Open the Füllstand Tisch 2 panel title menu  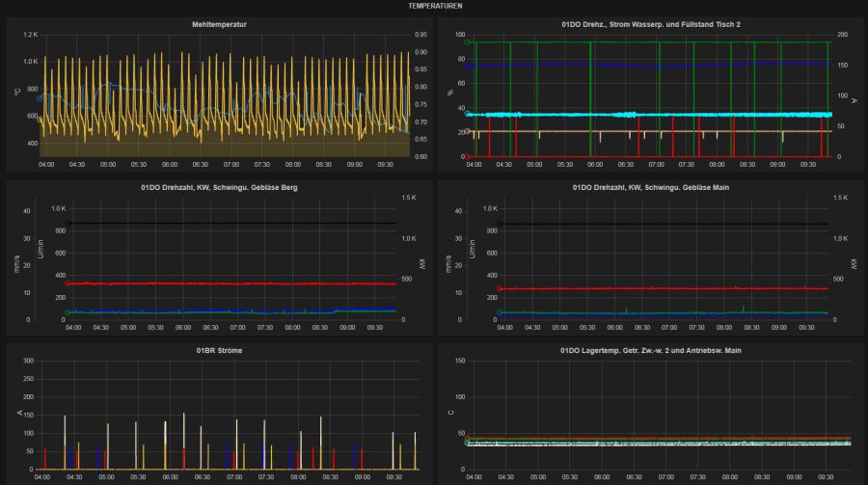coord(650,23)
